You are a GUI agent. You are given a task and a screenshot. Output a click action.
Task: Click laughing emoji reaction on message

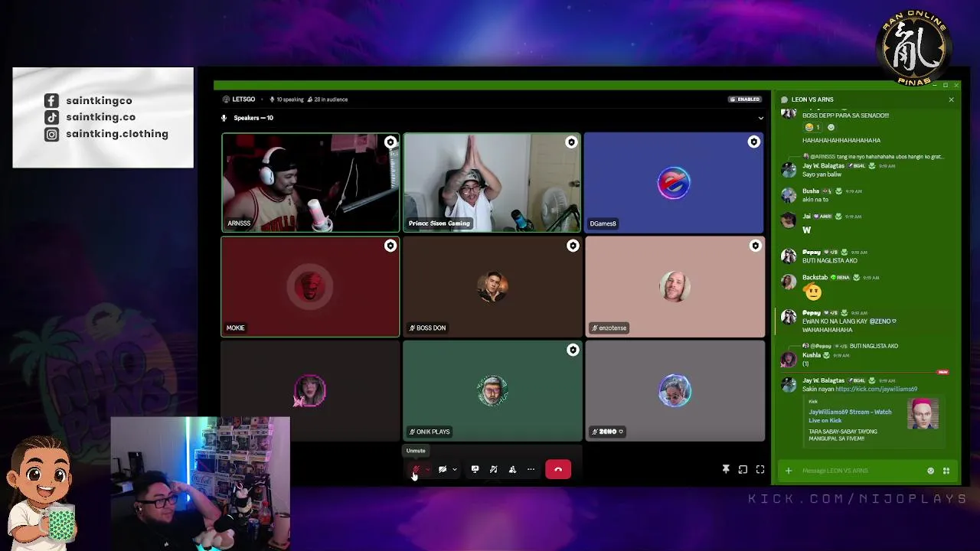tap(812, 127)
